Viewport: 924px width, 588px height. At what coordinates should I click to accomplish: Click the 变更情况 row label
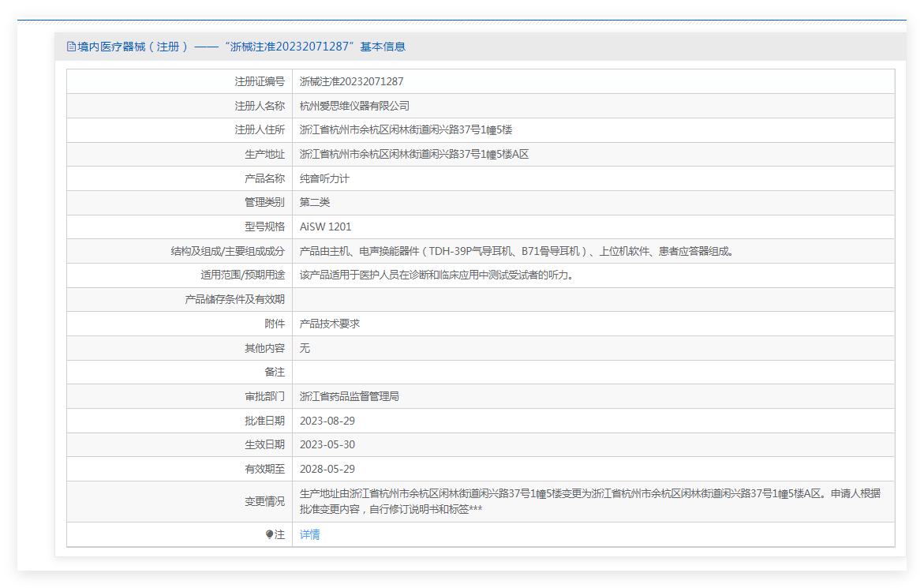click(264, 501)
